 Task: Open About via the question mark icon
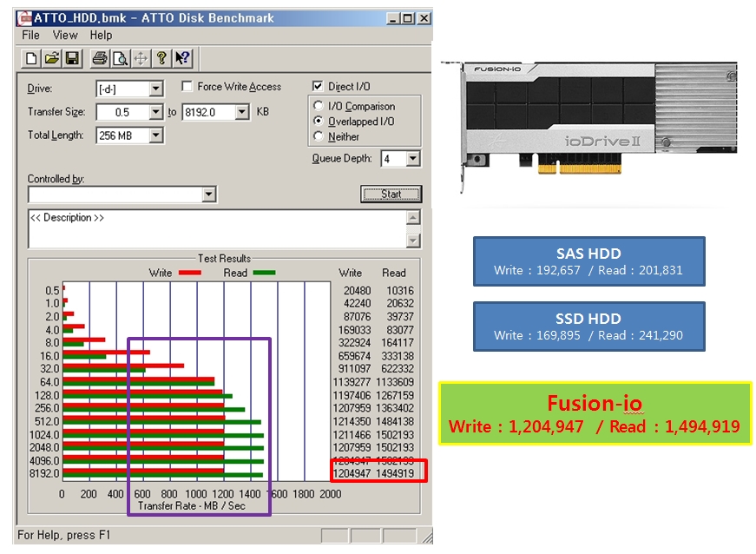pyautogui.click(x=161, y=59)
